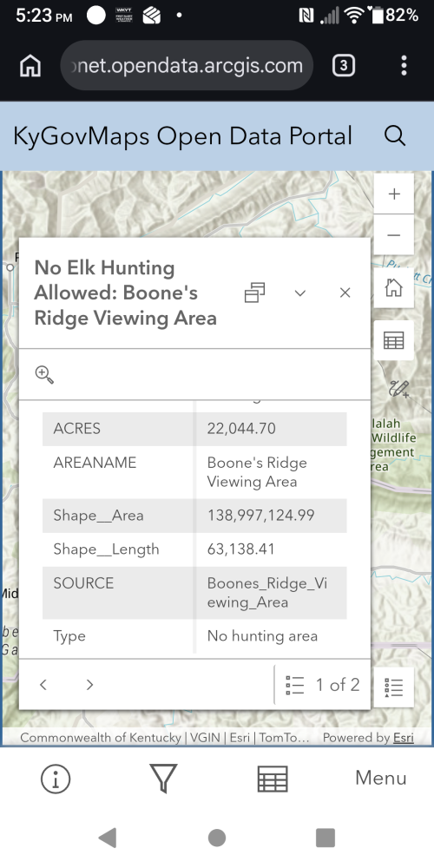The height and width of the screenshot is (868, 434).
Task: Open the Menu in bottom bar
Action: [381, 778]
